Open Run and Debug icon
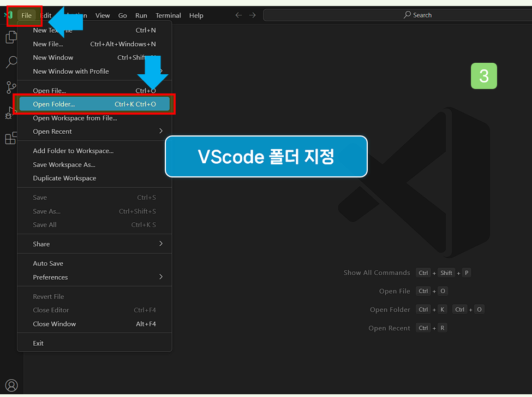Image resolution: width=532 pixels, height=397 pixels. tap(11, 112)
